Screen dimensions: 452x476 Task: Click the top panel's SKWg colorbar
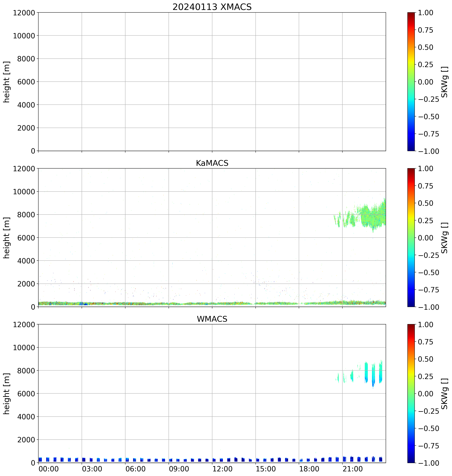411,82
